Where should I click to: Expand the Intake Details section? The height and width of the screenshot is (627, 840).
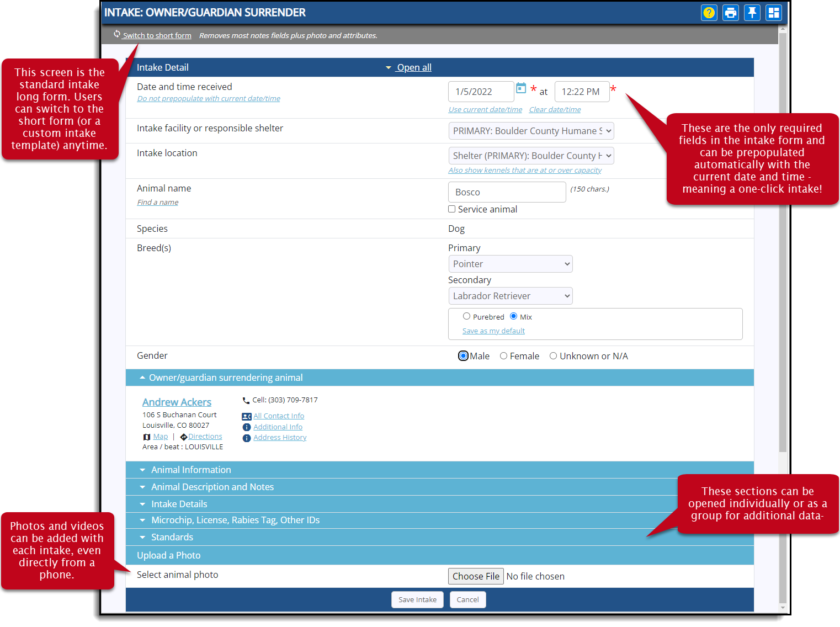click(439, 504)
